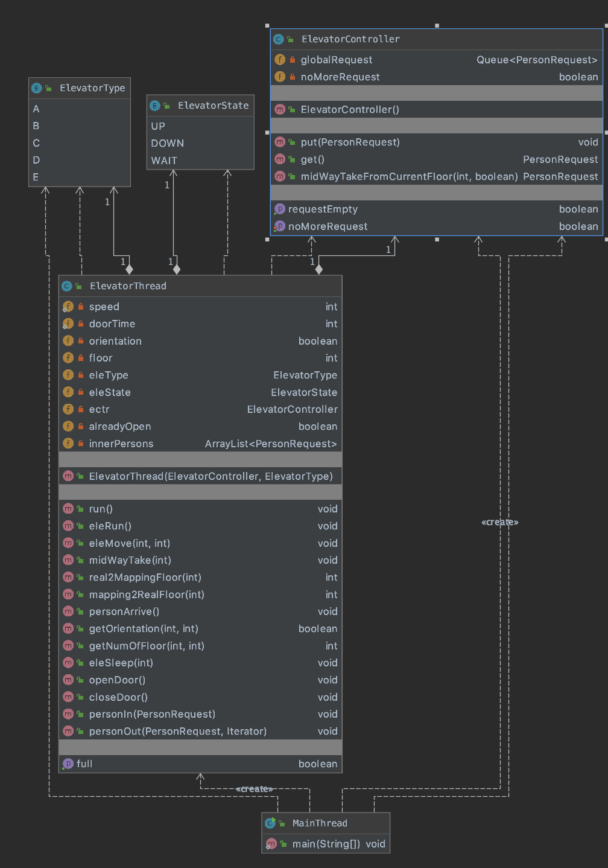
Task: Click the doorTime field icon
Action: pos(68,324)
